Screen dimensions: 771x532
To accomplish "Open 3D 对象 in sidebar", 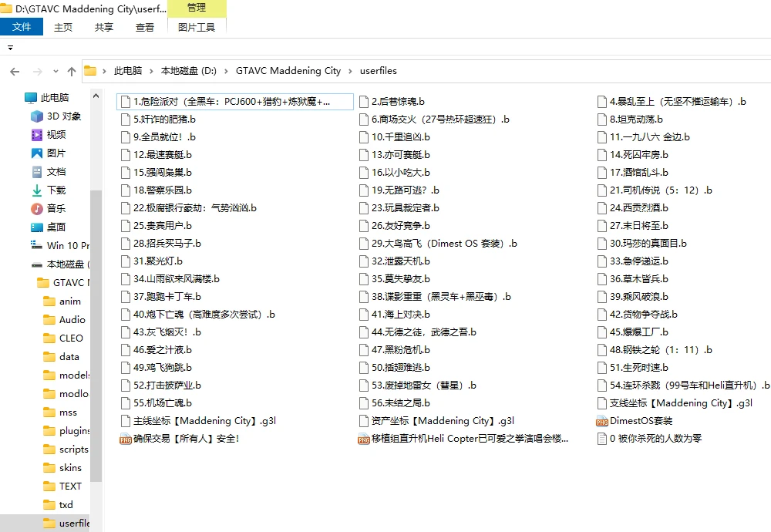I will point(56,116).
